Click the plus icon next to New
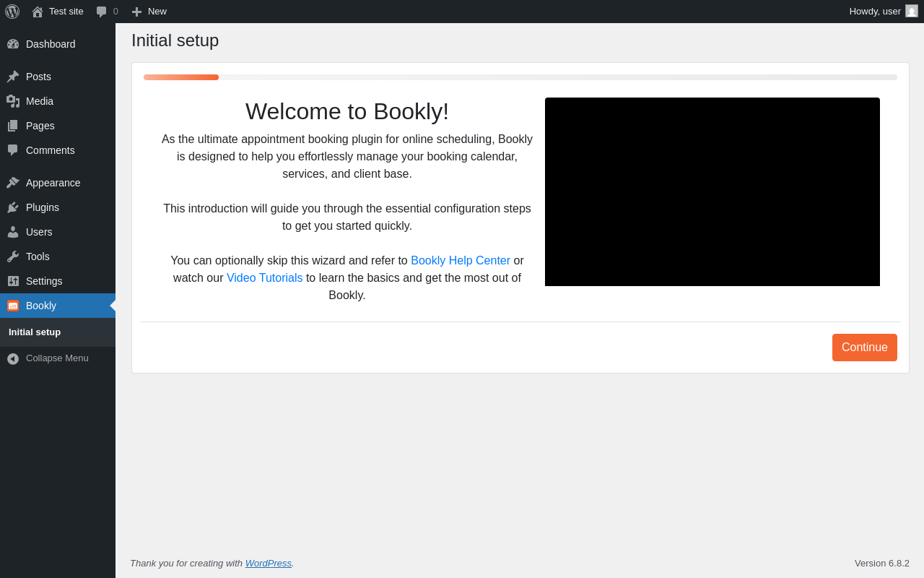Viewport: 924px width, 578px height. (136, 12)
